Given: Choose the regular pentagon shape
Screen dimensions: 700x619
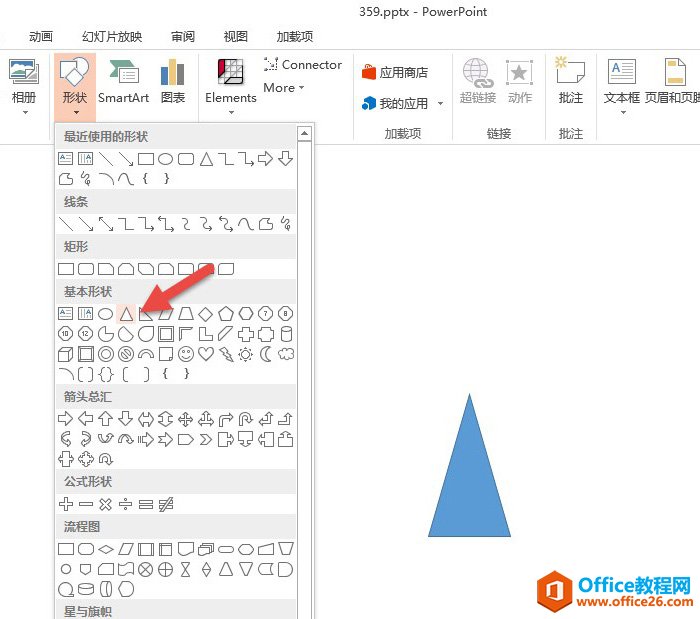Looking at the screenshot, I should tap(226, 314).
